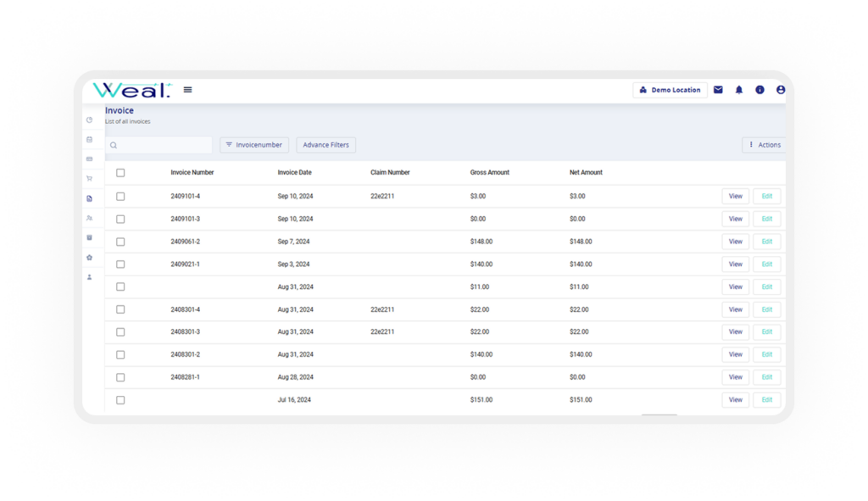Toggle the hamburger menu icon
The height and width of the screenshot is (501, 868).
click(x=187, y=90)
